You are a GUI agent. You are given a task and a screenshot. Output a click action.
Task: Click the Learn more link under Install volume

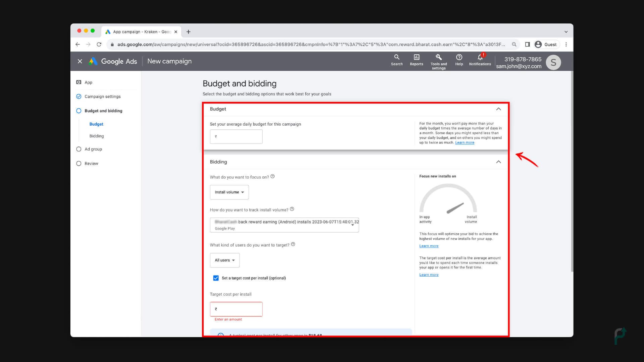click(x=429, y=245)
